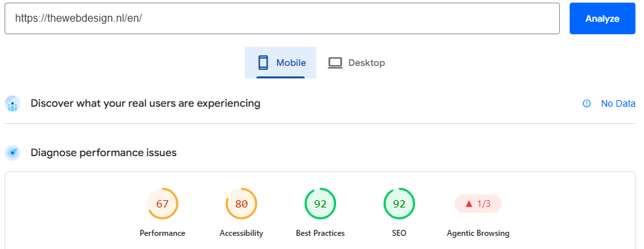The height and width of the screenshot is (249, 644).
Task: Click the Performance score gauge 67
Action: tap(162, 204)
